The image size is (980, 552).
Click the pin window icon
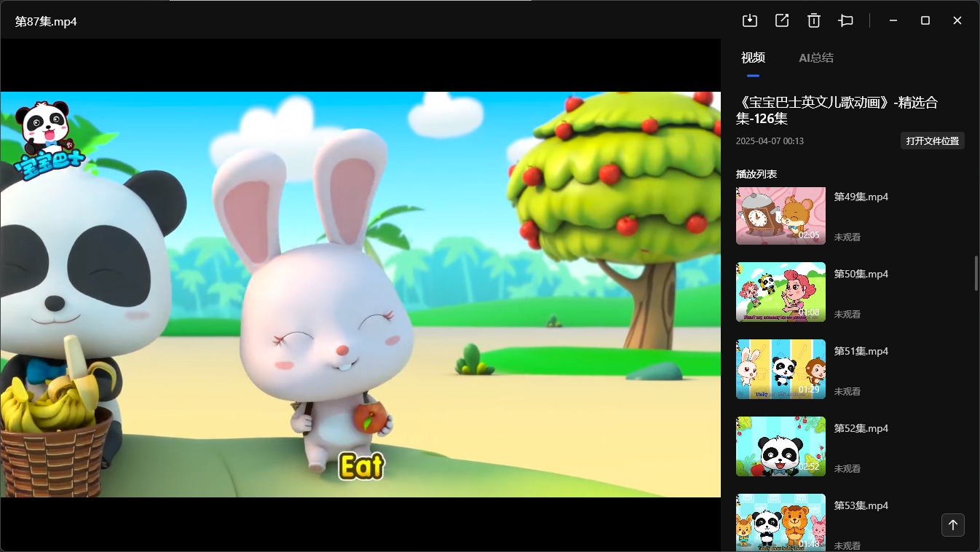click(846, 20)
